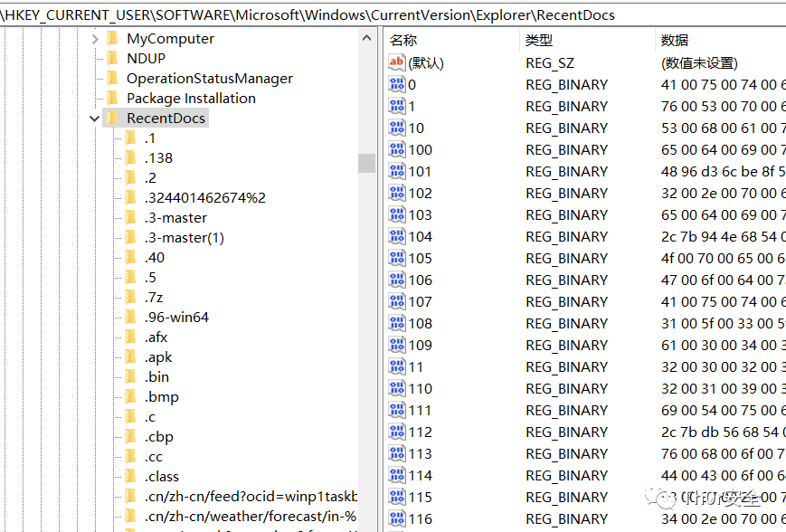
Task: Select value named 110
Action: (x=420, y=389)
